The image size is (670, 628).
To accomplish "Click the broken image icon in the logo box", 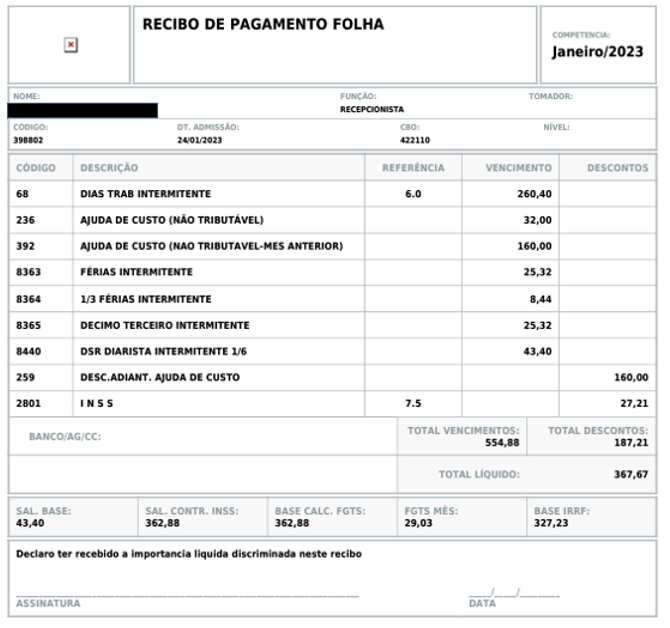I will coord(71,45).
